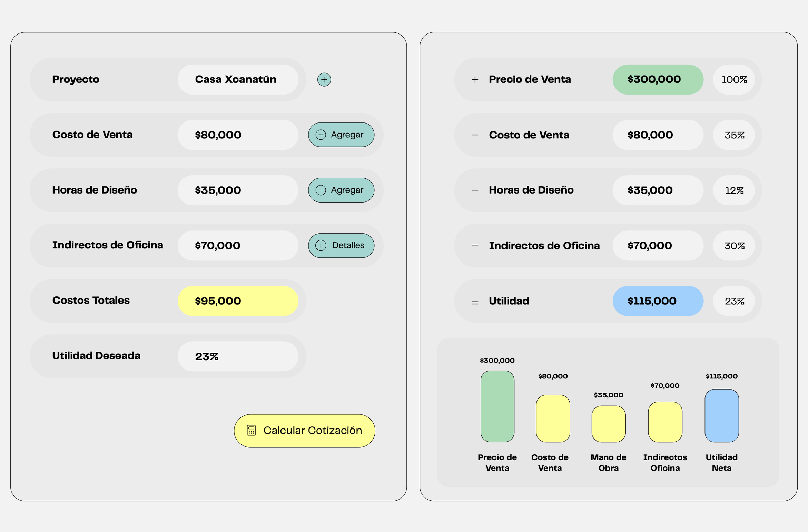
Task: Edit the Proyecto name field
Action: (238, 80)
